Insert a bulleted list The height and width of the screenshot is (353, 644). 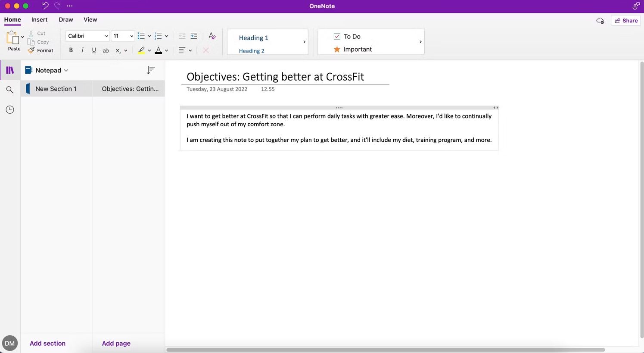click(x=141, y=36)
